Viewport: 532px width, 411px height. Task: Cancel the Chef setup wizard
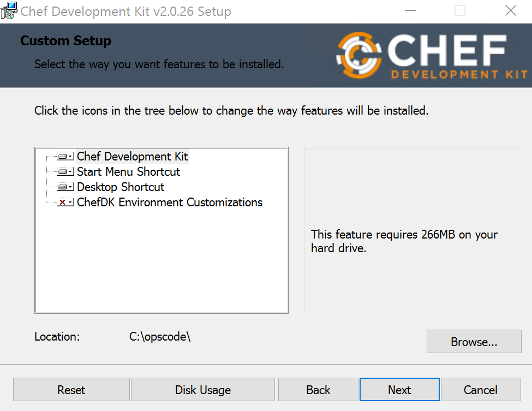pyautogui.click(x=480, y=390)
